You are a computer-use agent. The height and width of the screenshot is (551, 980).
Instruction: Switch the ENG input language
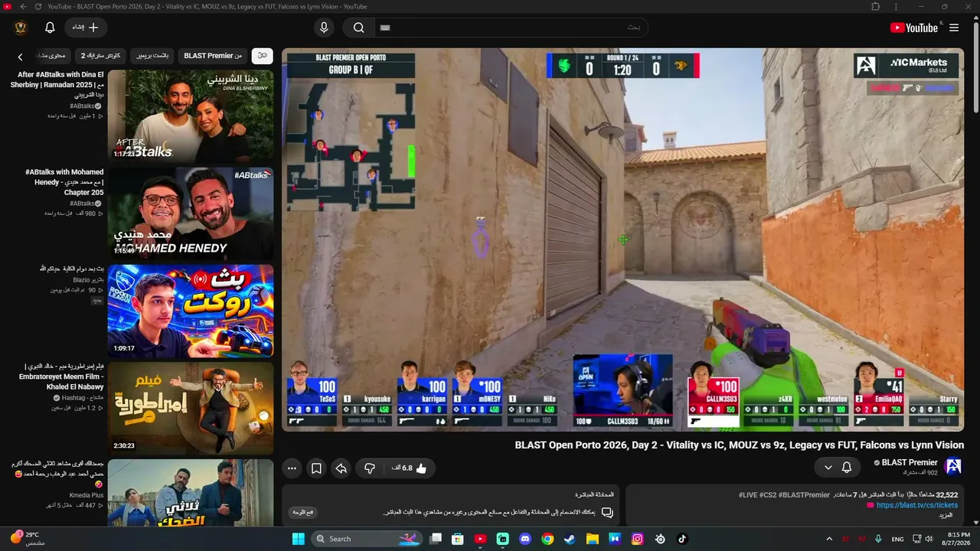[x=897, y=539]
